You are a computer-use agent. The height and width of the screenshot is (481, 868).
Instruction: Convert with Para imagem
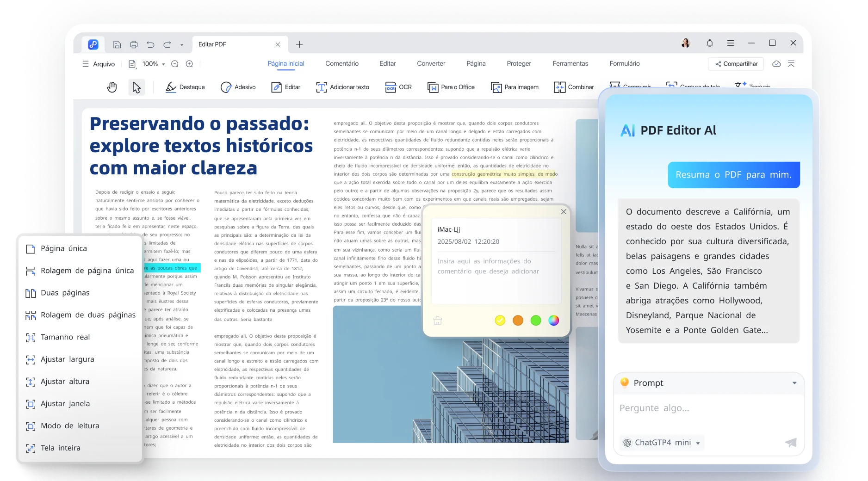(515, 87)
